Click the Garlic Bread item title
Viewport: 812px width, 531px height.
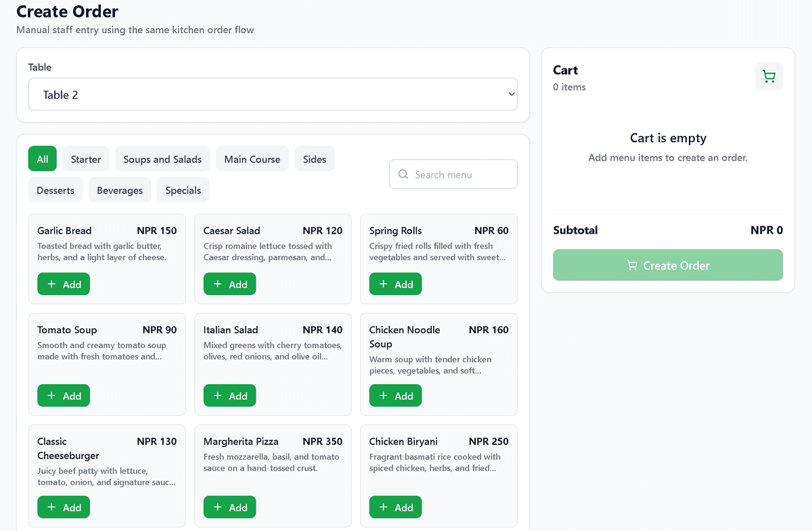tap(64, 230)
